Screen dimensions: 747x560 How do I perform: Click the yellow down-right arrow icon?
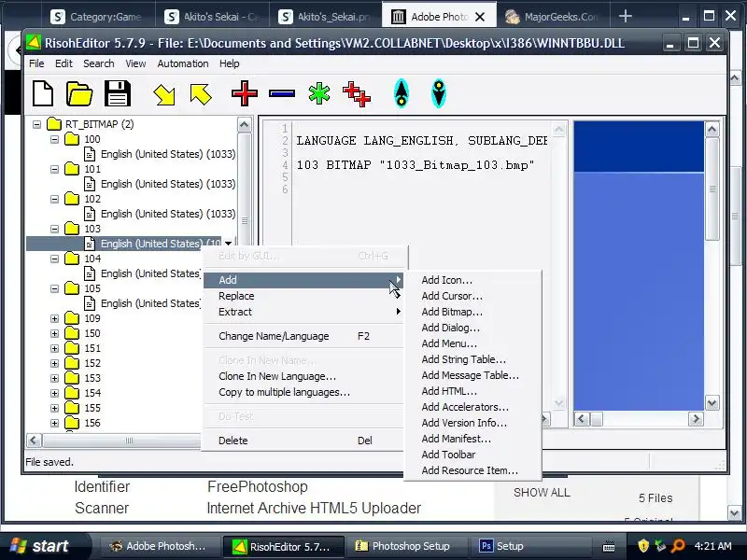(164, 94)
